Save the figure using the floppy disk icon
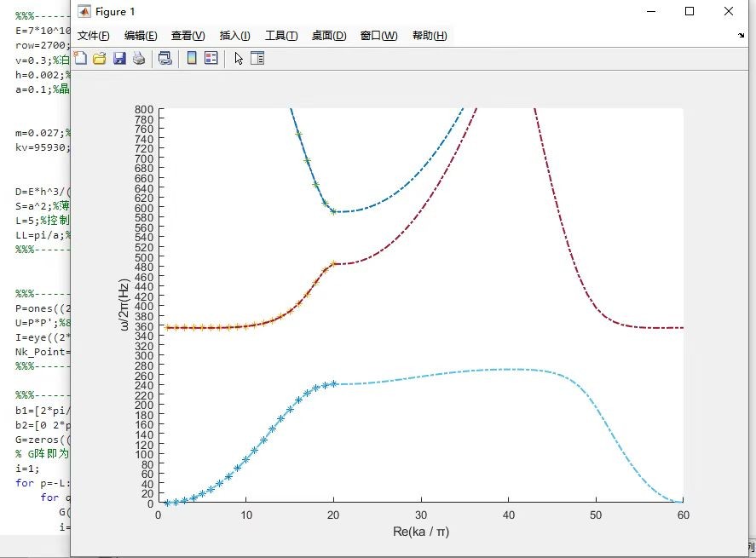 [x=119, y=58]
